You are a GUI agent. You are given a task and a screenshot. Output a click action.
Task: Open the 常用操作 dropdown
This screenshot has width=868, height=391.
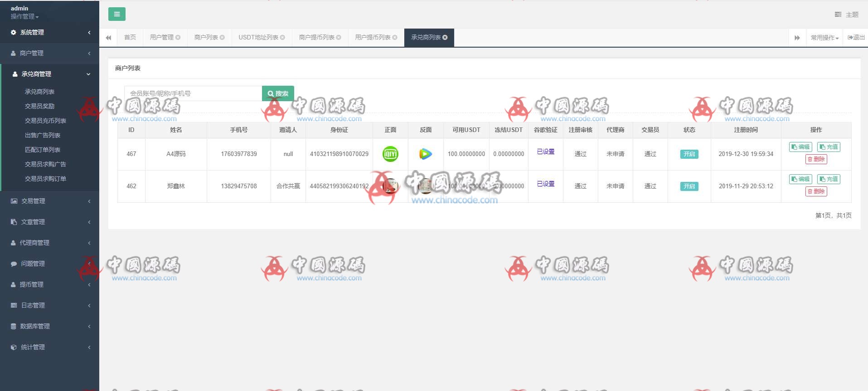coord(824,38)
